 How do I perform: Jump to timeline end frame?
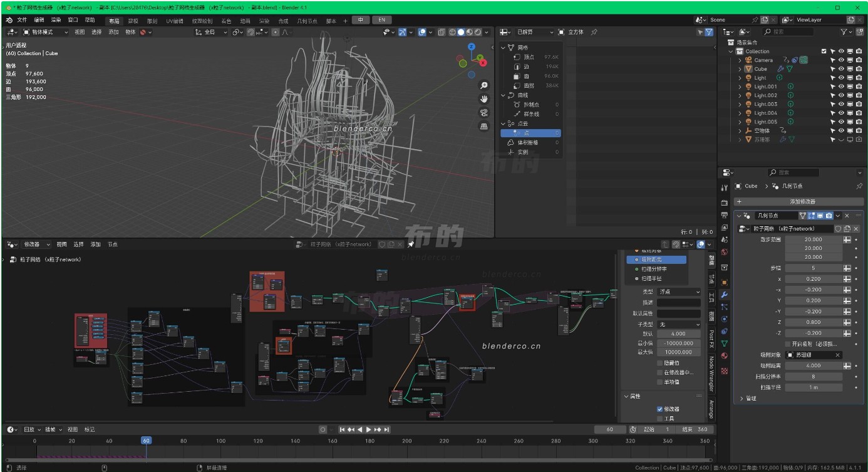pyautogui.click(x=387, y=429)
